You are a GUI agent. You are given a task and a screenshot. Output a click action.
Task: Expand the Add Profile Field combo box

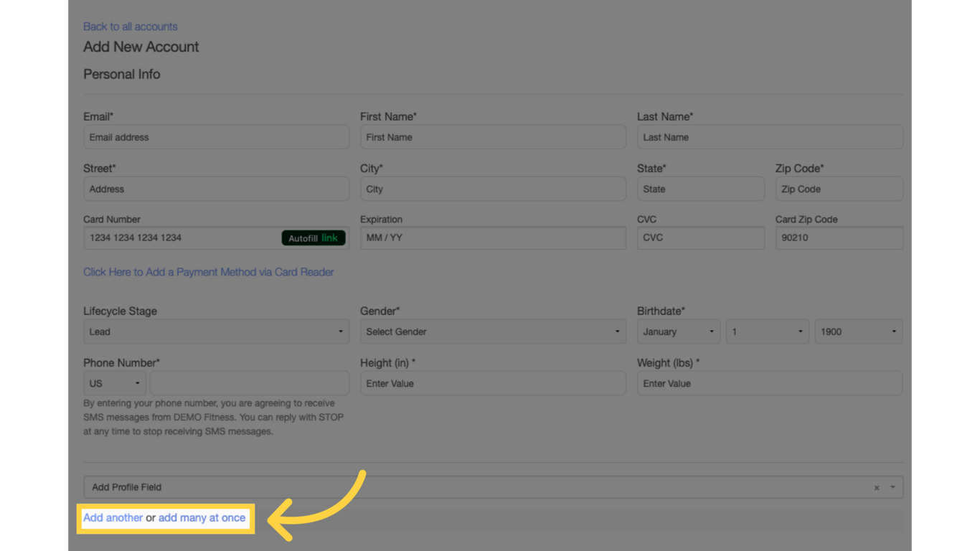click(x=891, y=487)
